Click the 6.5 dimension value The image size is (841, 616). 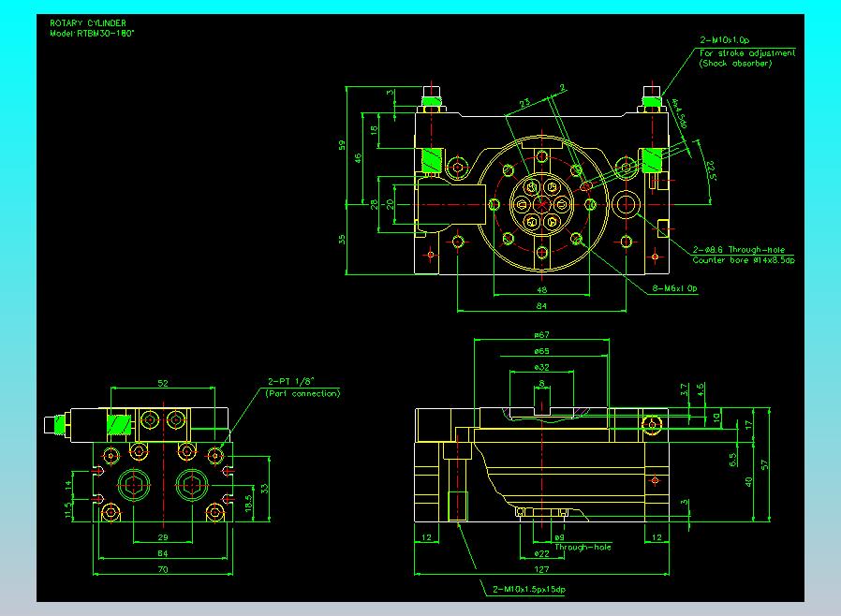coord(732,460)
